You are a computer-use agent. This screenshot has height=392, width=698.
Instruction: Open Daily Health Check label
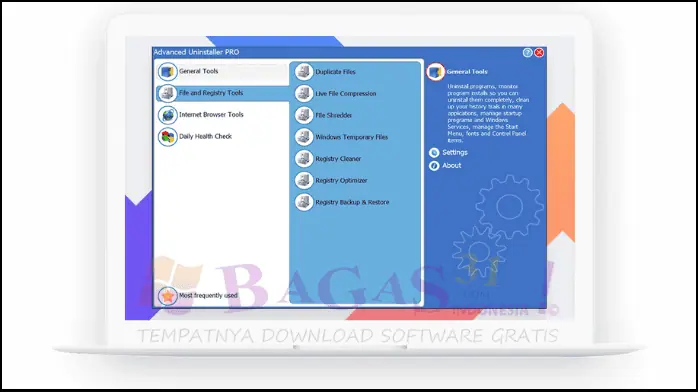205,137
